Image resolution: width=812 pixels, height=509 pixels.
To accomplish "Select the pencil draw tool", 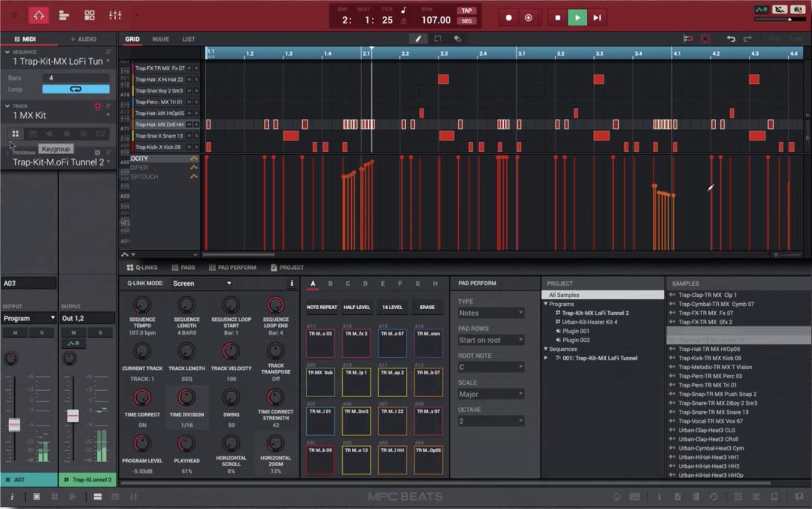I will [x=419, y=38].
